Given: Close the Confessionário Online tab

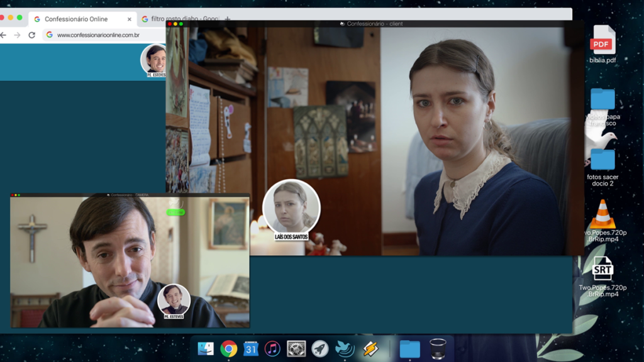Looking at the screenshot, I should (x=130, y=19).
